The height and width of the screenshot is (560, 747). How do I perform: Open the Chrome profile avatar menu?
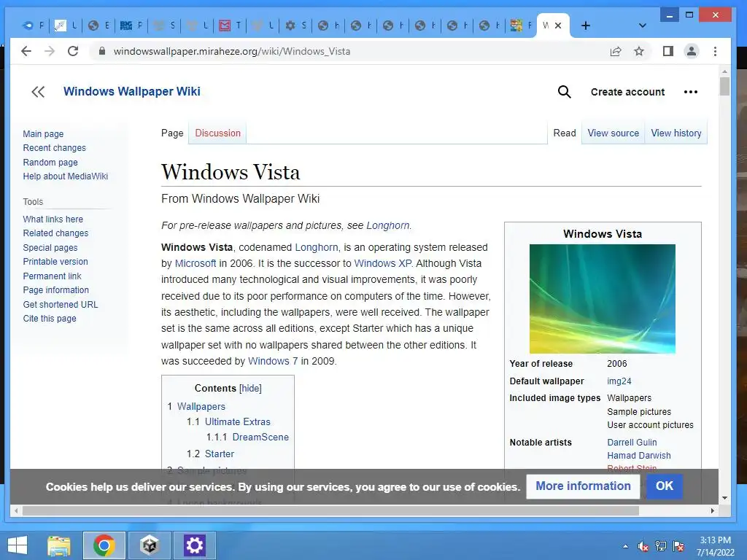coord(692,51)
